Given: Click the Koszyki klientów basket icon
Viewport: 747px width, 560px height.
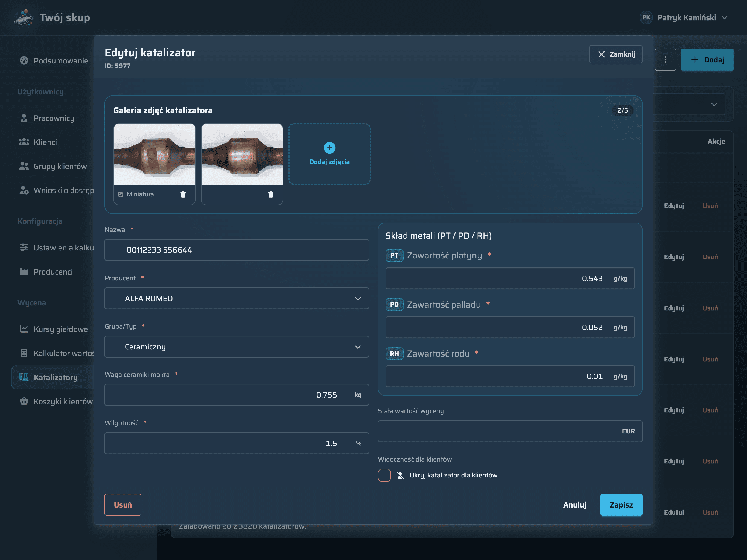Looking at the screenshot, I should 24,401.
